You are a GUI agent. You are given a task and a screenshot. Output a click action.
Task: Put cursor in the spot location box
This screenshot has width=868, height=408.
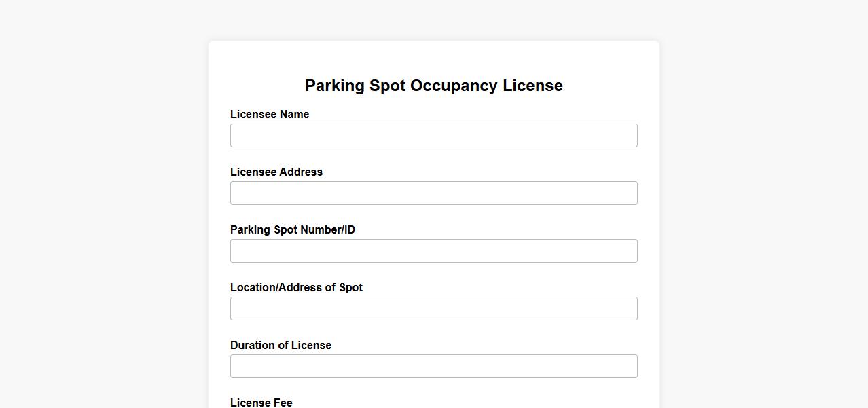pos(433,308)
